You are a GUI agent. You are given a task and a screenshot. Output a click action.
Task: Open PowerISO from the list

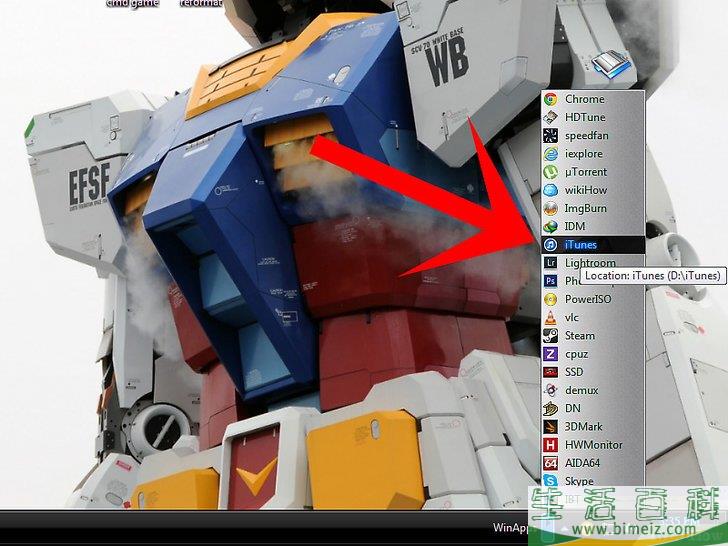coord(593,299)
